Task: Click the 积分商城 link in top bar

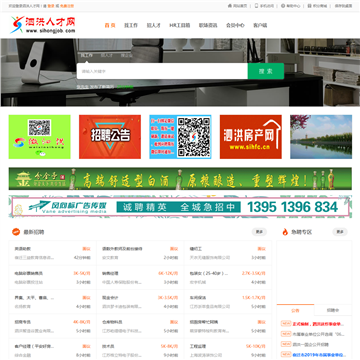Action: 320,6
